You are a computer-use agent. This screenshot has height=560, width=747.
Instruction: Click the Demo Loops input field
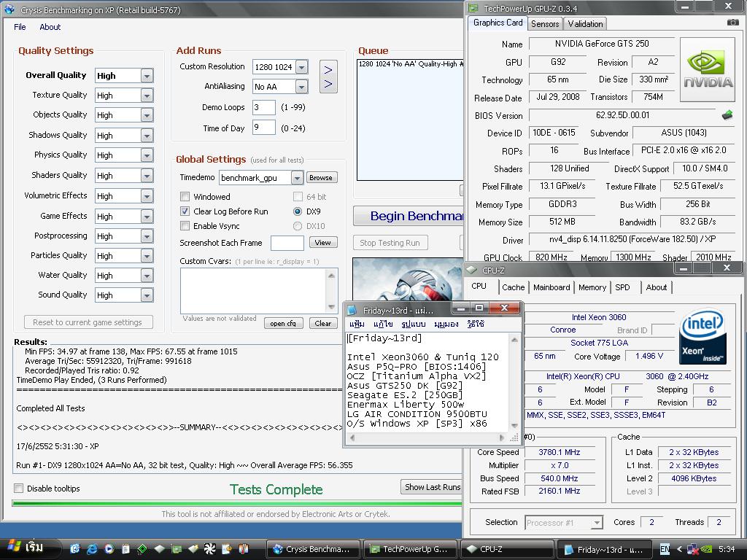click(x=263, y=107)
